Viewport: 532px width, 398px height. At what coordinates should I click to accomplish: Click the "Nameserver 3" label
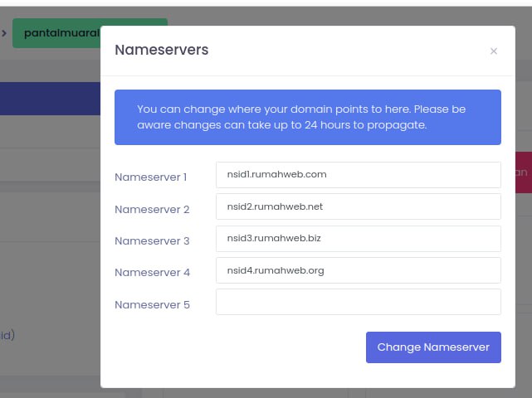tap(152, 241)
